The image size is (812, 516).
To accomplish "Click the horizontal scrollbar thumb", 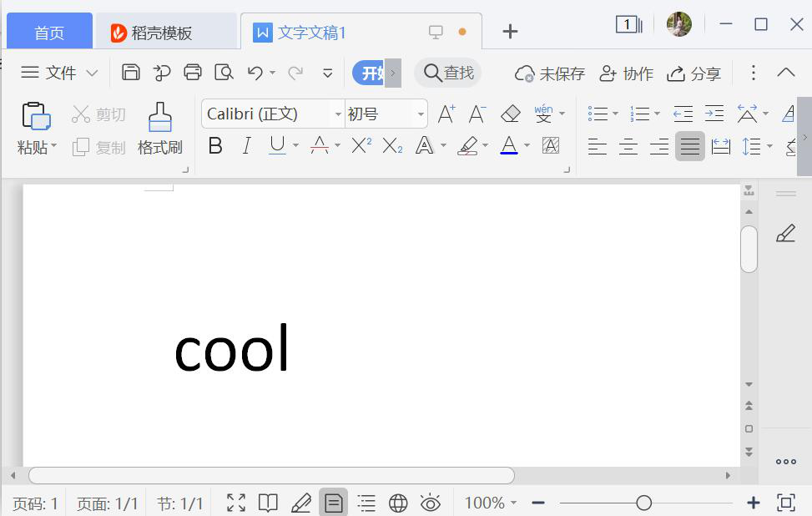I will click(x=271, y=475).
